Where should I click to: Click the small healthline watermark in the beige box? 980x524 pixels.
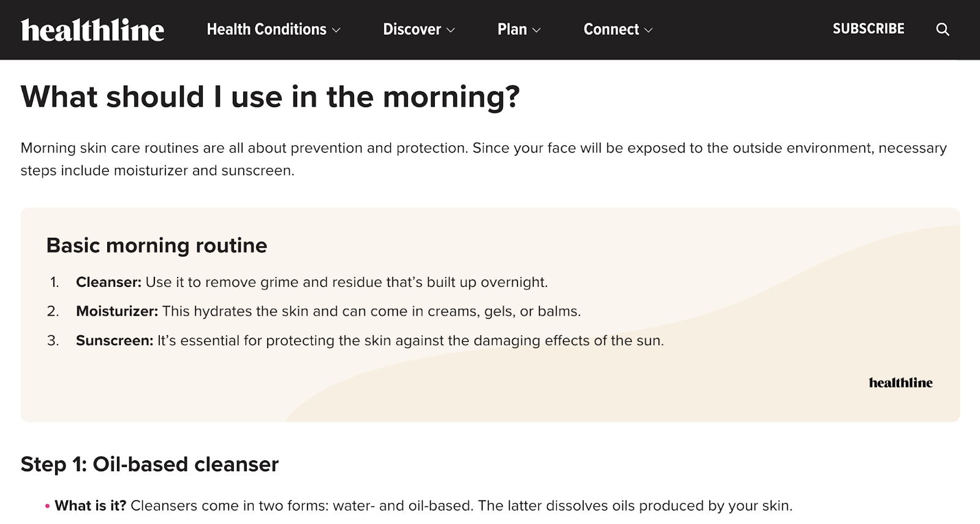900,382
